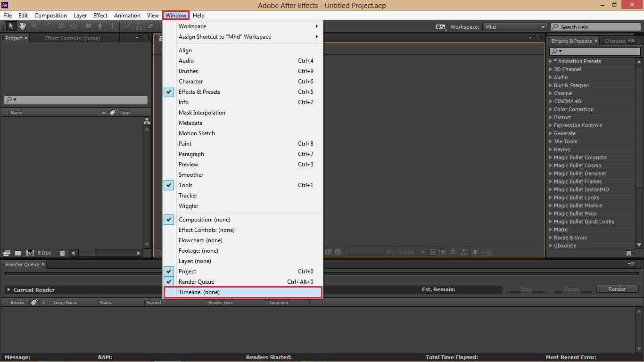Click the Search Help field

[x=595, y=27]
